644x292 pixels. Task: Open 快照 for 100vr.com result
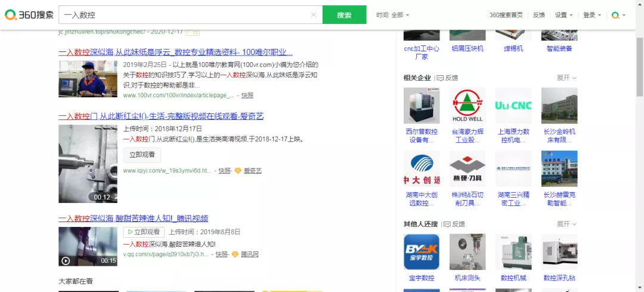pos(247,96)
